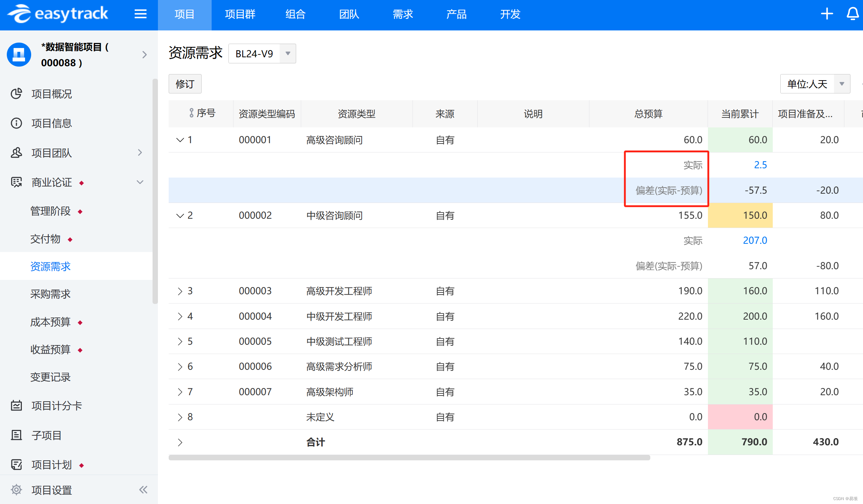This screenshot has width=863, height=504.
Task: Click the 项目设置 gear icon
Action: [16, 490]
